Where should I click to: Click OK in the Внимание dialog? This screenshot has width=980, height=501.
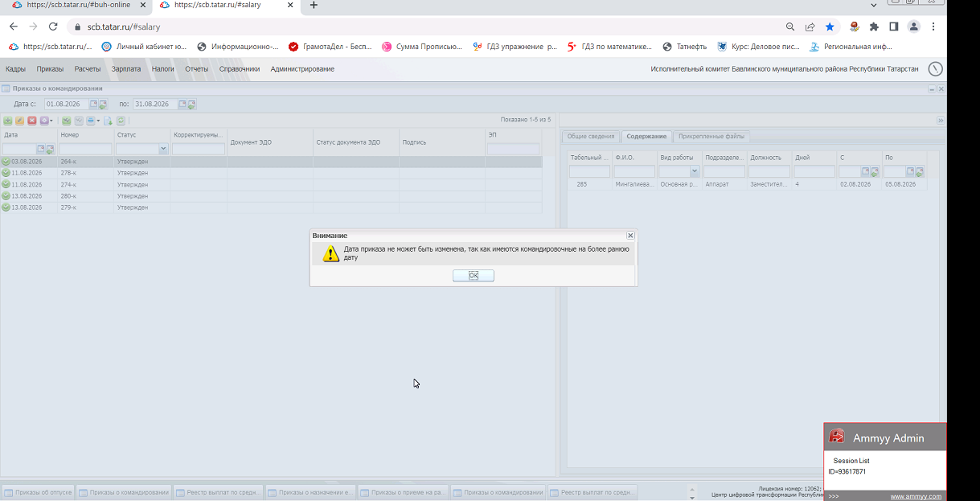(x=474, y=276)
